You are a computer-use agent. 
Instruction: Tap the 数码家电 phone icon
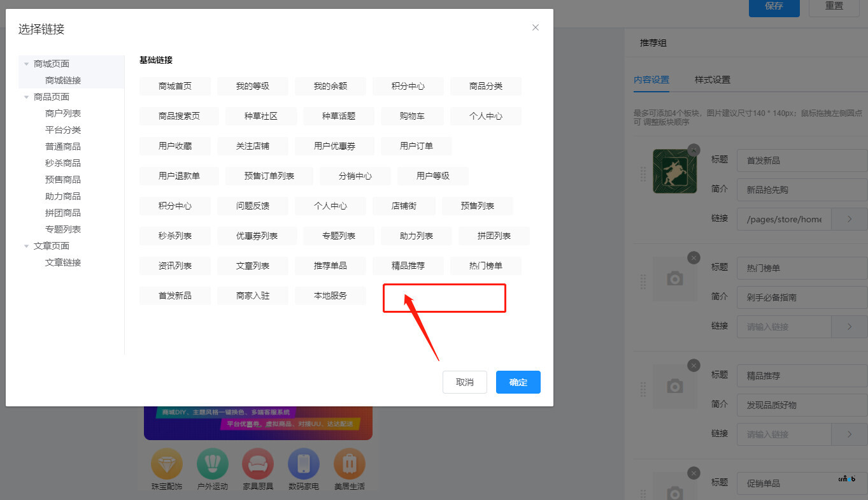coord(304,464)
